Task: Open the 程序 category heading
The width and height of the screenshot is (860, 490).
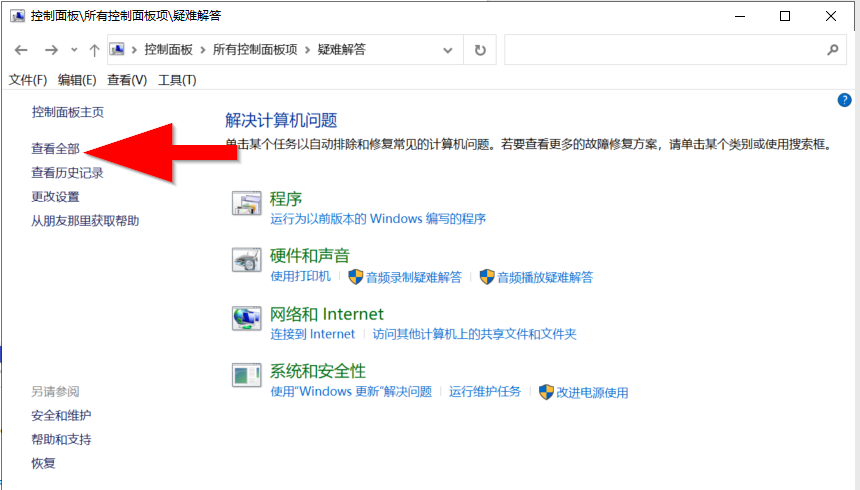Action: click(x=286, y=199)
